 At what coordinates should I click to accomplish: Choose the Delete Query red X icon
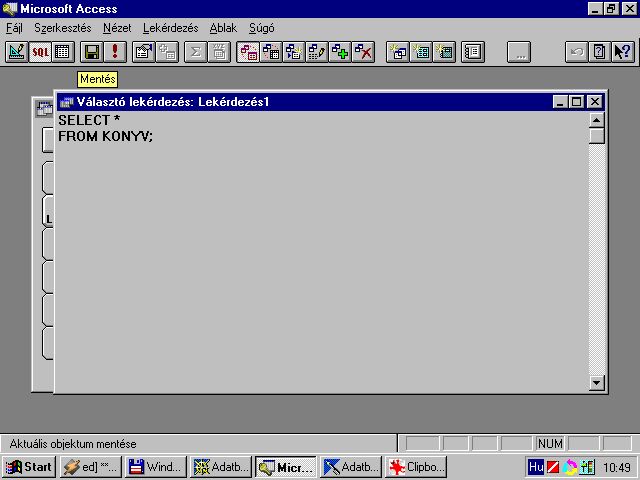(x=363, y=52)
